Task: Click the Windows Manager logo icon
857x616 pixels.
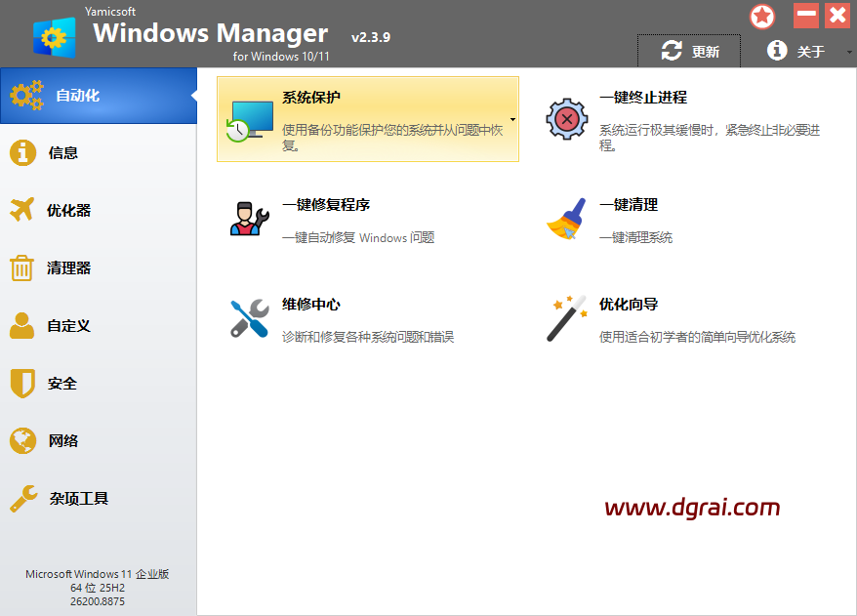Action: tap(54, 37)
